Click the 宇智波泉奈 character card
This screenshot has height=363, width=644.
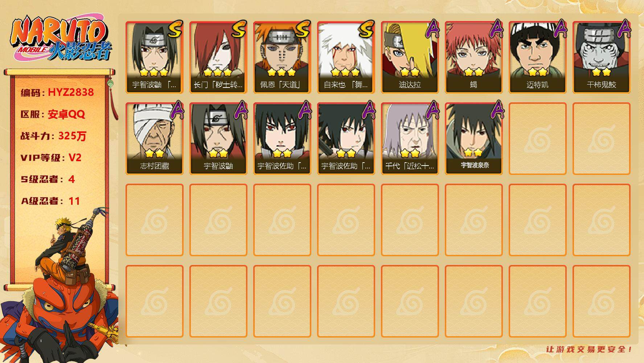pyautogui.click(x=473, y=139)
